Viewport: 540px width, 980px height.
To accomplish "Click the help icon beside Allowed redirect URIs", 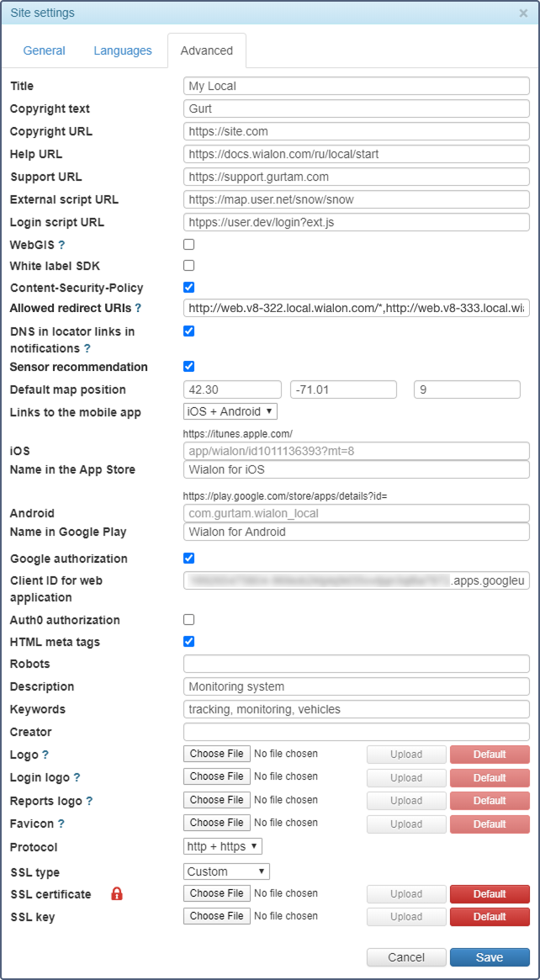I will pyautogui.click(x=138, y=308).
